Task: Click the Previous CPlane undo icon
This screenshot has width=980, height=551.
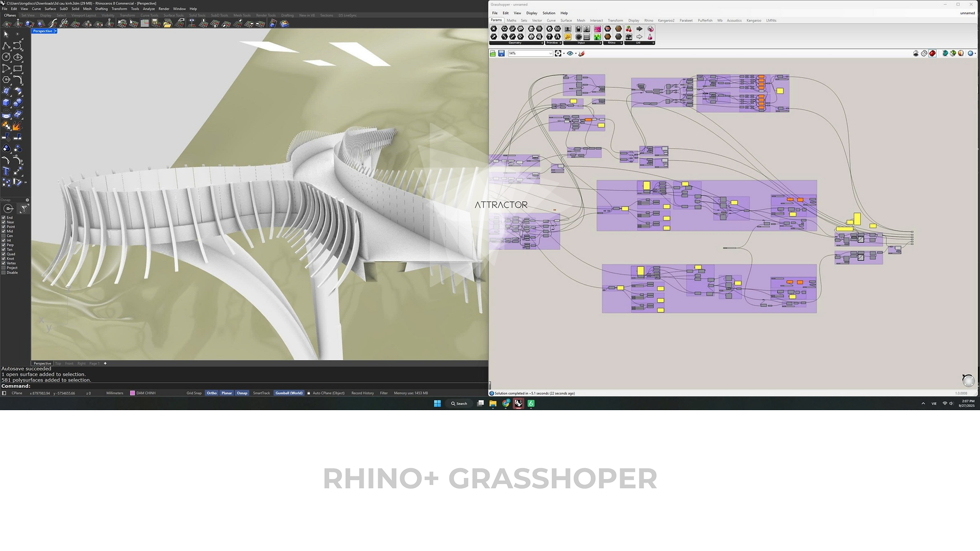Action: [x=122, y=23]
